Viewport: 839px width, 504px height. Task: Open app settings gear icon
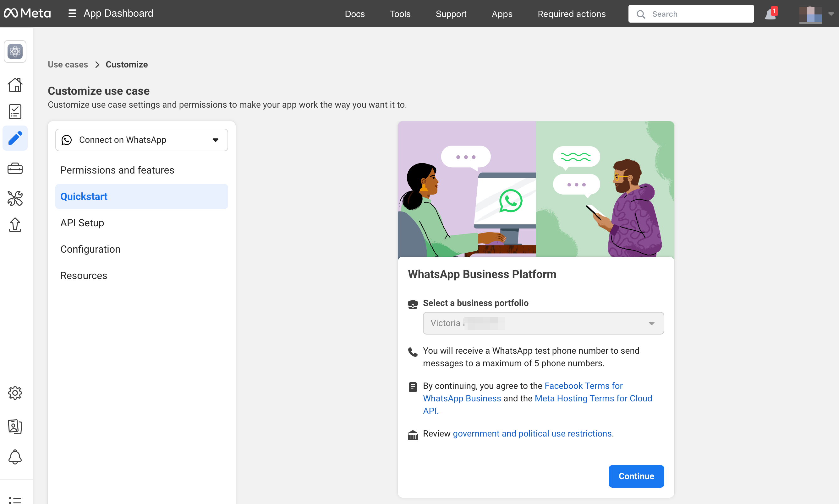pos(15,393)
